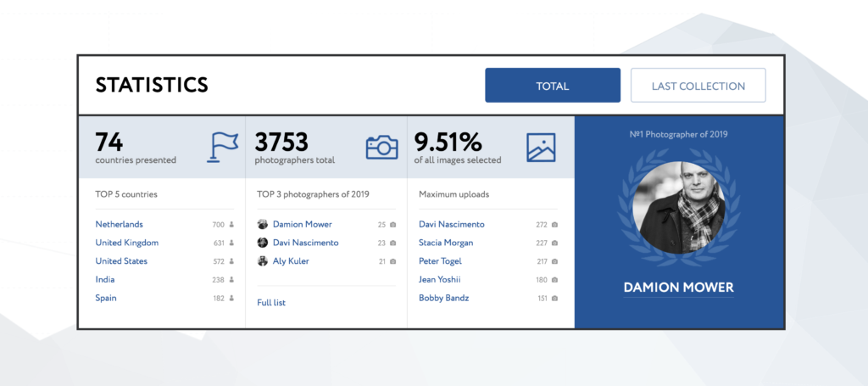
Task: Click Damion Mower's small avatar in the top 3 list
Action: 263,225
